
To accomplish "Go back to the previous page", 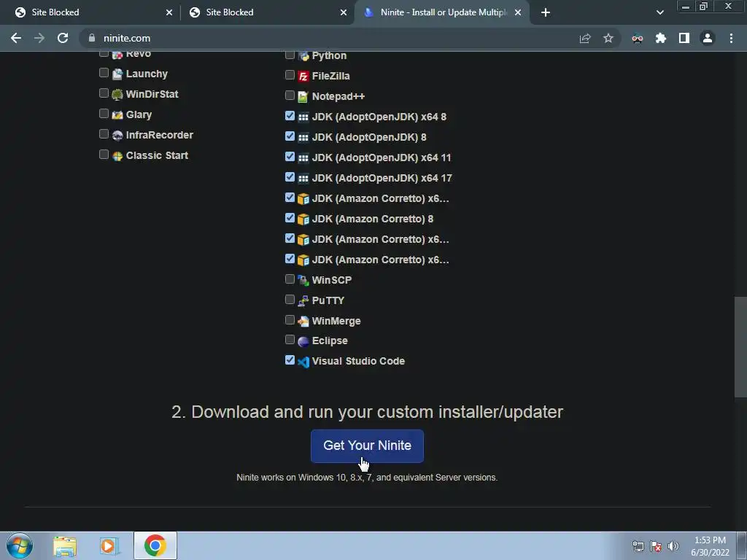I will [x=16, y=38].
